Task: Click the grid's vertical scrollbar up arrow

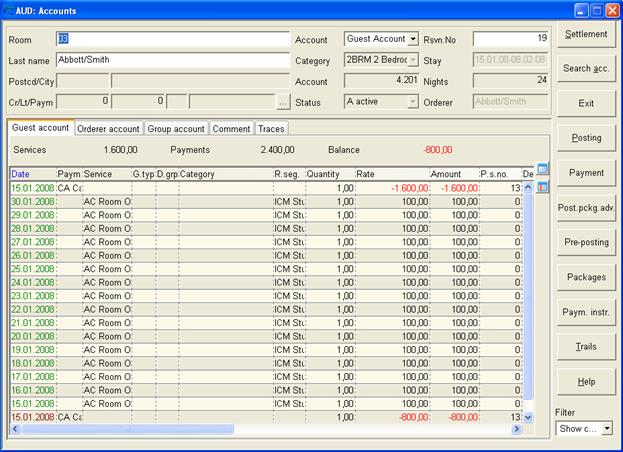Action: point(528,187)
